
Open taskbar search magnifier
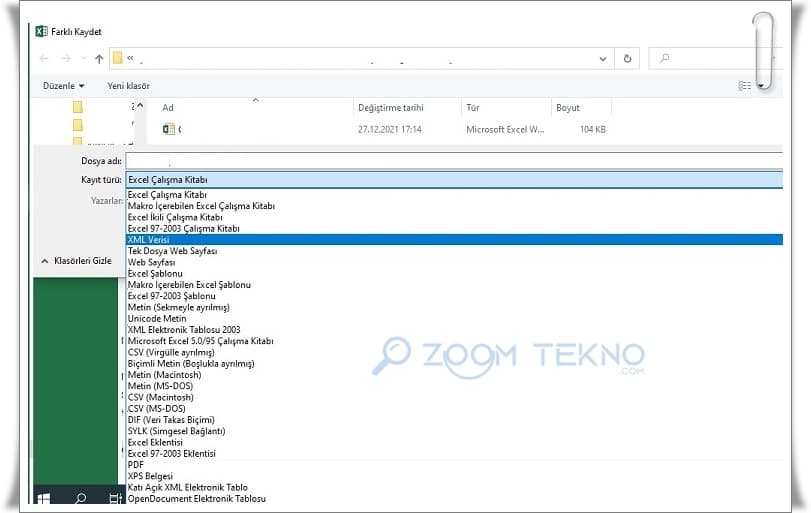pyautogui.click(x=80, y=499)
